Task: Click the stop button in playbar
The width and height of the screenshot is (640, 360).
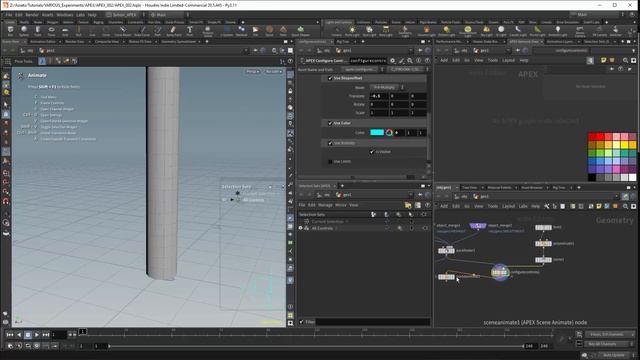Action: point(28,335)
